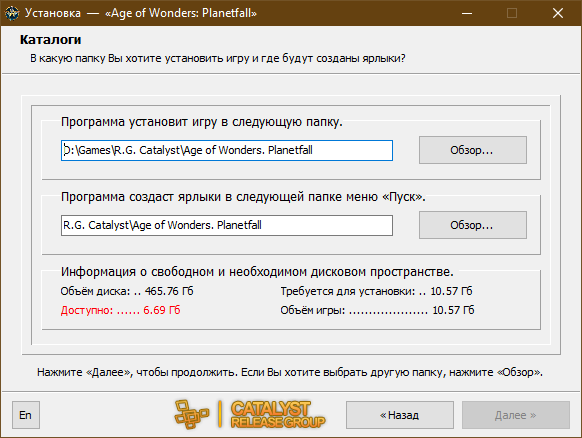This screenshot has width=582, height=438.
Task: Click the Требуется для установки 10.57 Гб label
Action: point(376,291)
